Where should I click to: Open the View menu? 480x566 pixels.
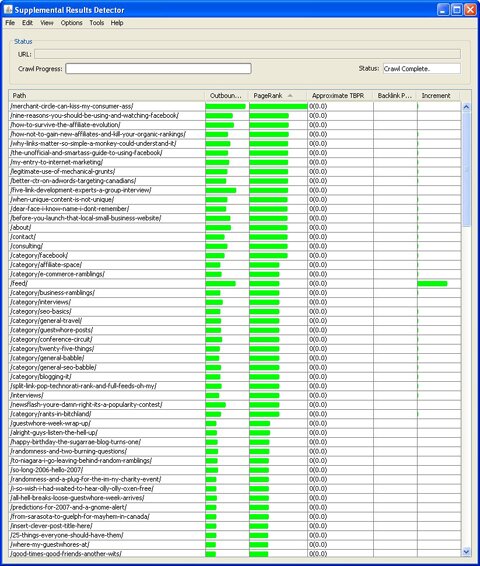tap(47, 23)
